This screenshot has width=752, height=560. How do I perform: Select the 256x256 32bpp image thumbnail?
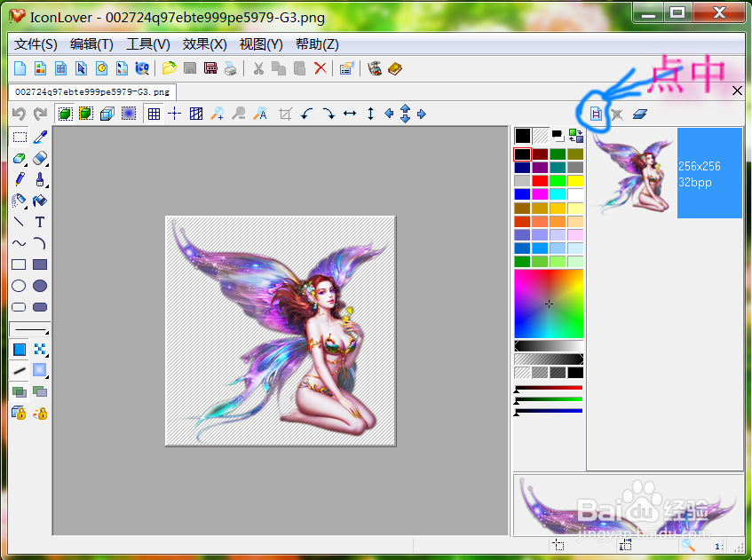665,173
